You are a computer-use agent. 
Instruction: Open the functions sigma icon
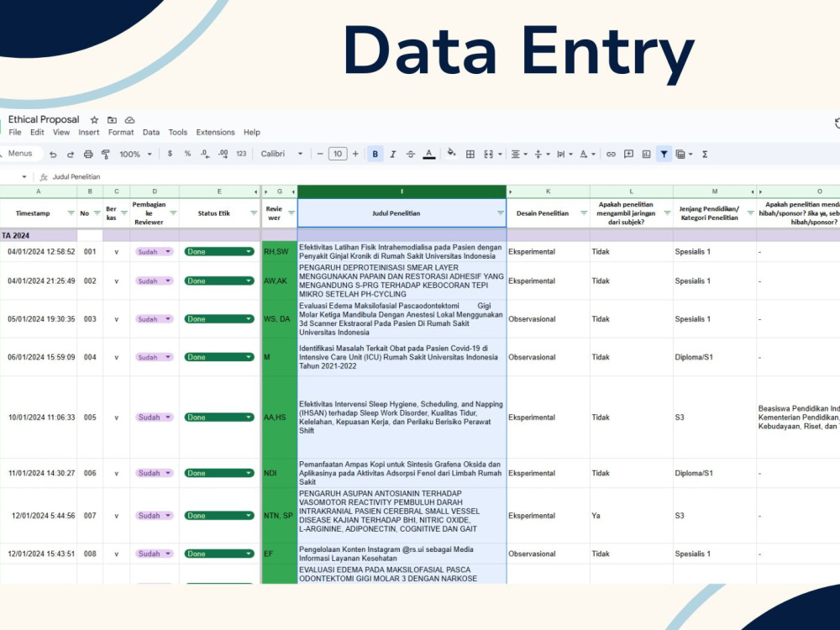[x=705, y=155]
